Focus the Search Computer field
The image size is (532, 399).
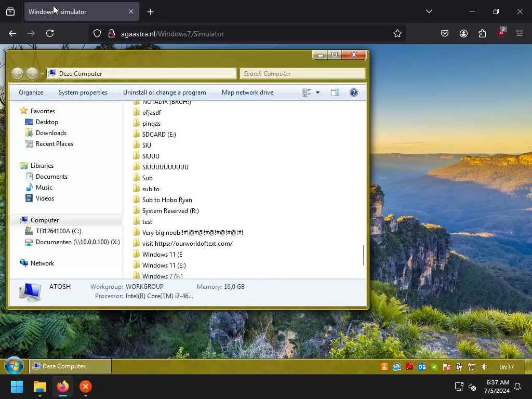(302, 74)
